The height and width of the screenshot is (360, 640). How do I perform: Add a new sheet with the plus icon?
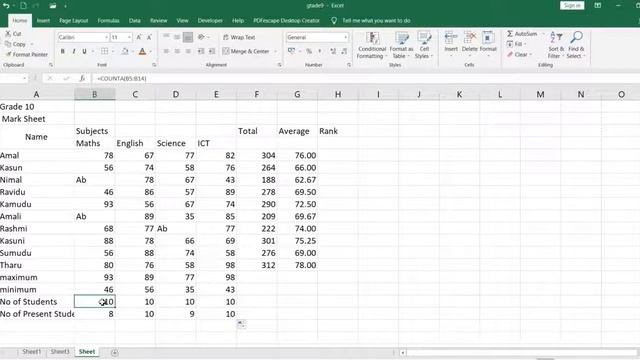[115, 353]
